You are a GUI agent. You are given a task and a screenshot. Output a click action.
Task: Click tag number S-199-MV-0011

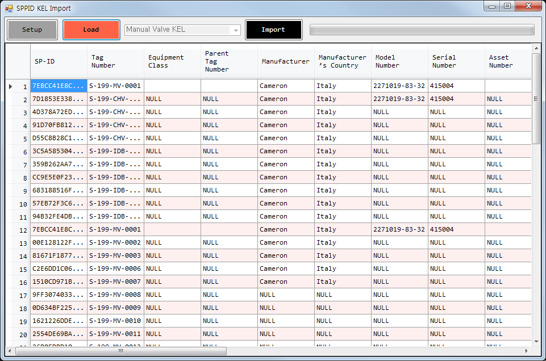tap(116, 334)
